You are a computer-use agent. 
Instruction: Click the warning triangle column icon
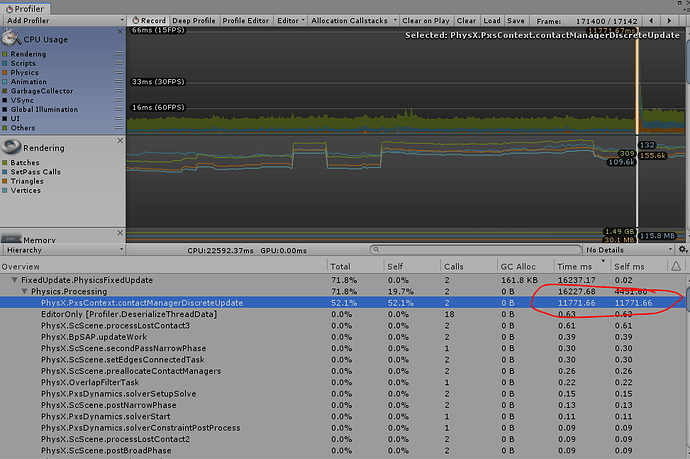(676, 266)
